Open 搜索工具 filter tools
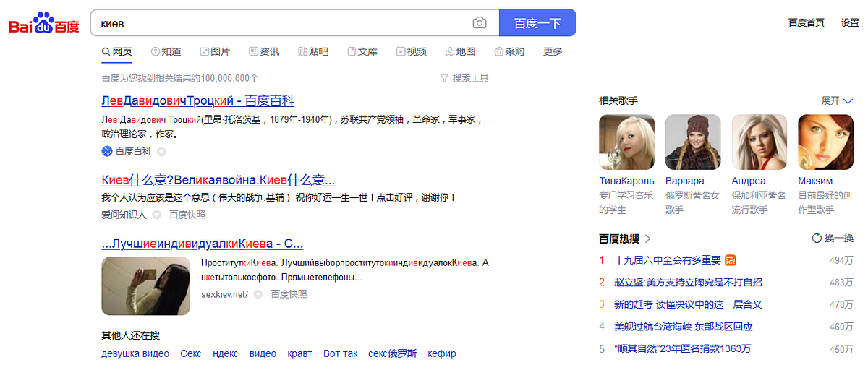Screen dimensions: 868x365 point(464,78)
